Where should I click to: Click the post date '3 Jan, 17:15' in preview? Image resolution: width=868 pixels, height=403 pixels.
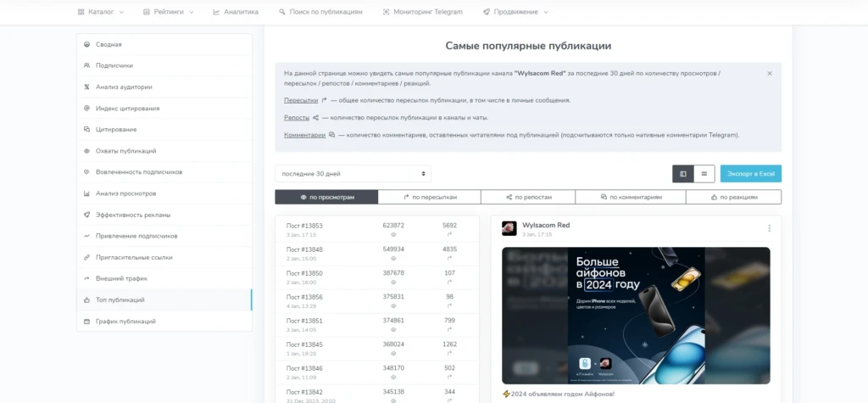pyautogui.click(x=537, y=234)
